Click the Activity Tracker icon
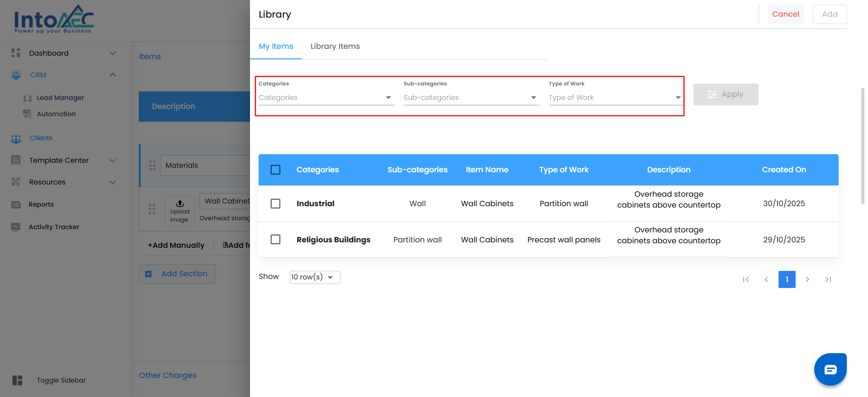868x397 pixels. (16, 227)
